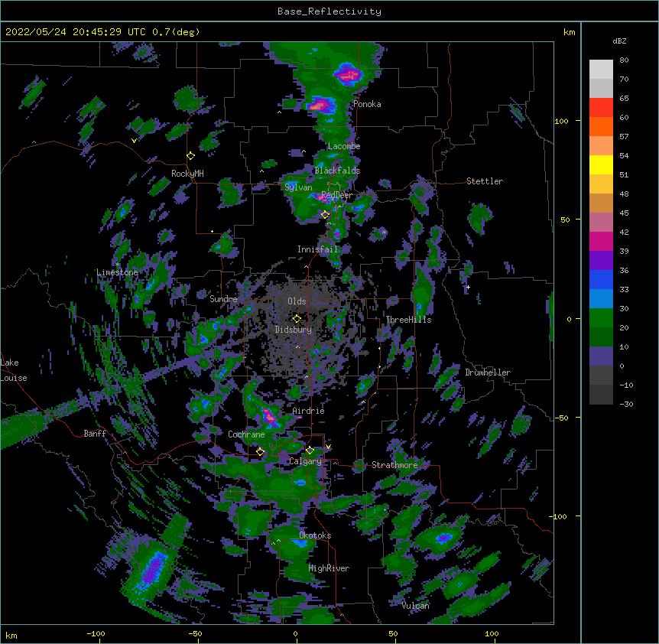Click the orange 60 dBZ legend swatch
Viewport: 659px width, 644px height.
601,126
